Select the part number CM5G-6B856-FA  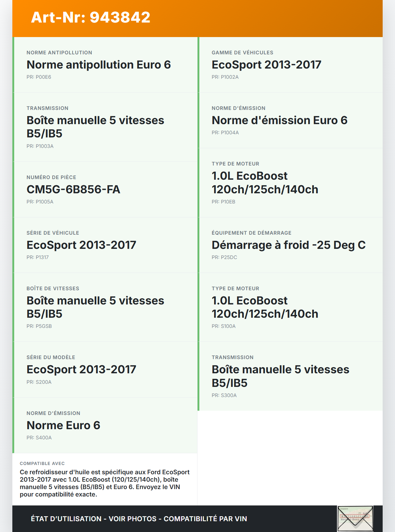73,189
